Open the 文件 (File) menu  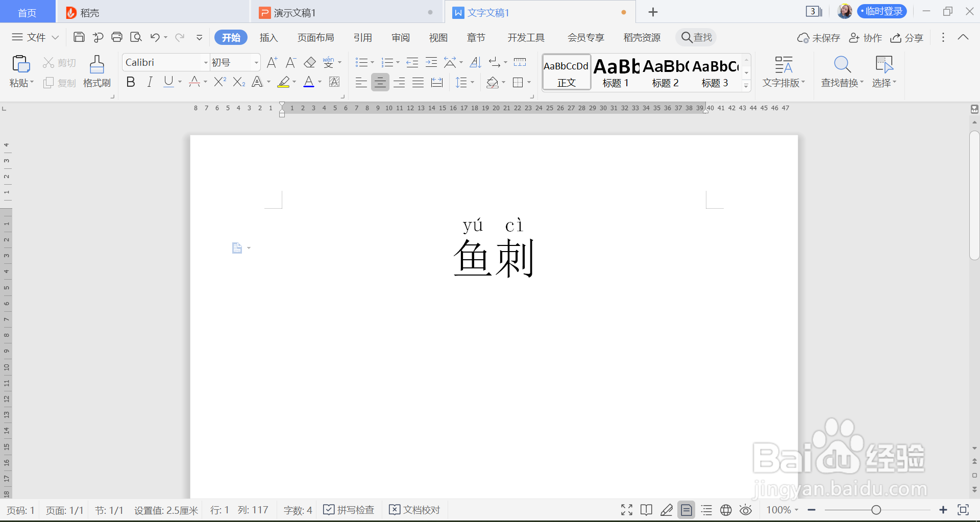click(x=35, y=37)
